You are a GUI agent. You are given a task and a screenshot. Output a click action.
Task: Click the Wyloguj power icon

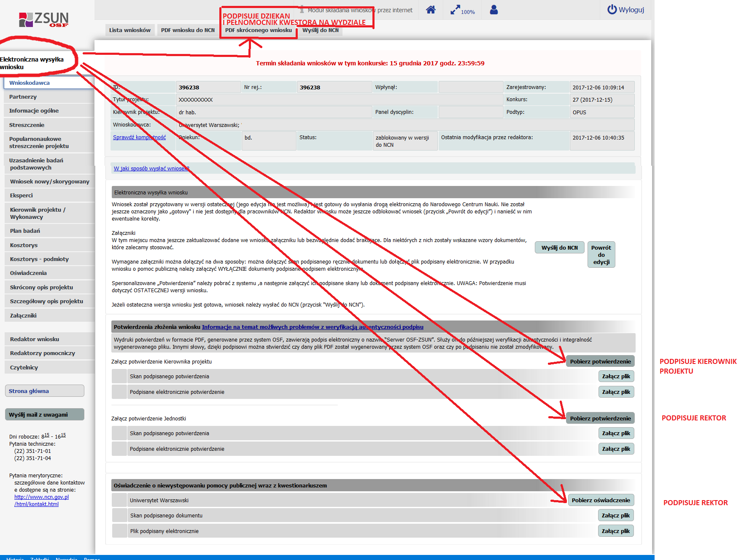612,9
